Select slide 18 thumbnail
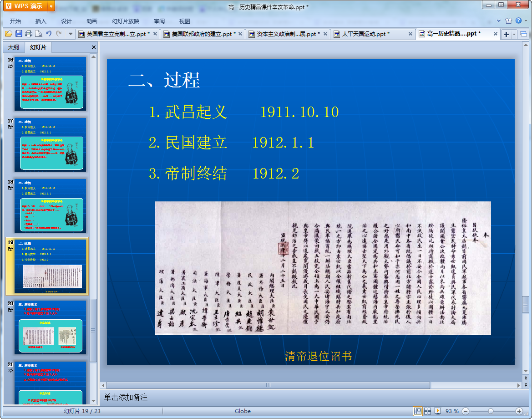The height and width of the screenshot is (419, 532). tap(50, 206)
